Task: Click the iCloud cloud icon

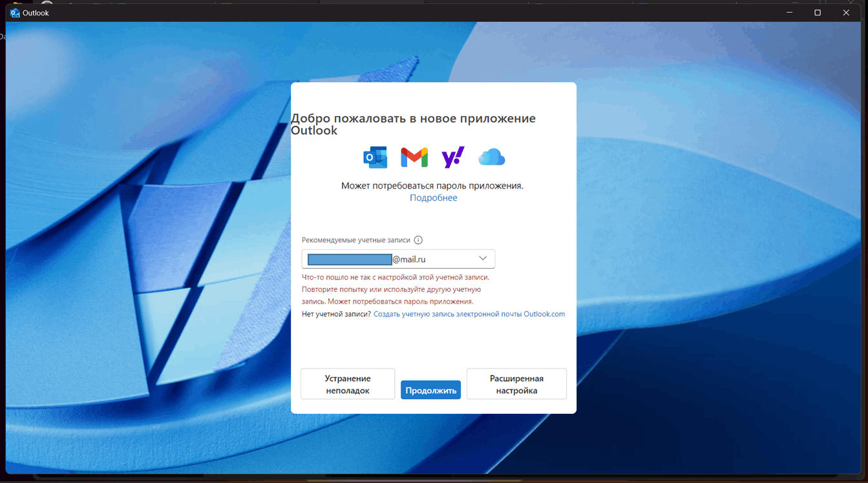Action: [492, 157]
